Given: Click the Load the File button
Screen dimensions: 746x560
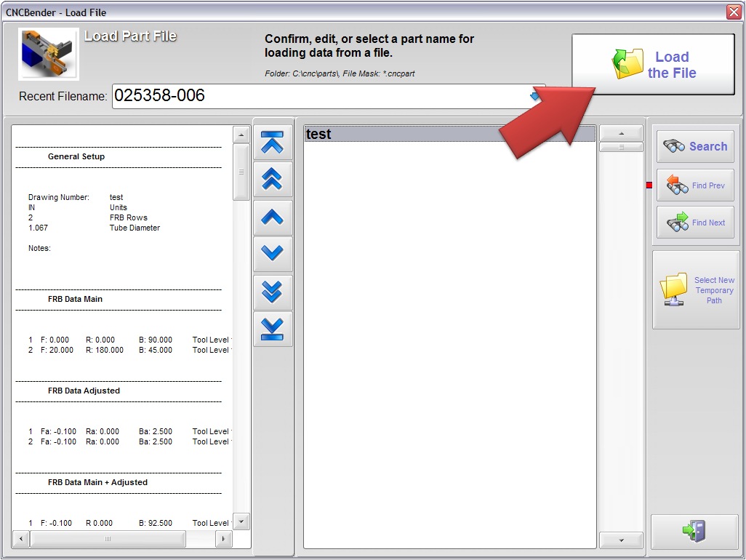Looking at the screenshot, I should click(652, 65).
